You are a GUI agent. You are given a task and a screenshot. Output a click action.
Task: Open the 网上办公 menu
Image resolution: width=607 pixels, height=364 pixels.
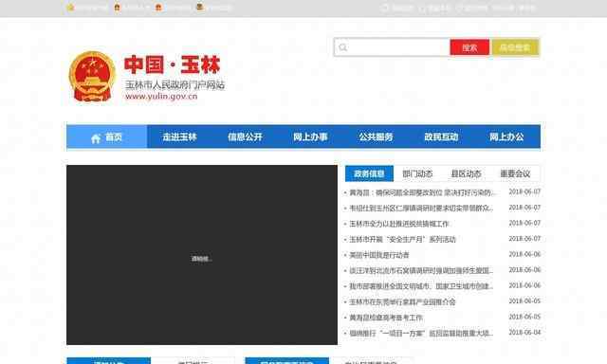pos(506,136)
